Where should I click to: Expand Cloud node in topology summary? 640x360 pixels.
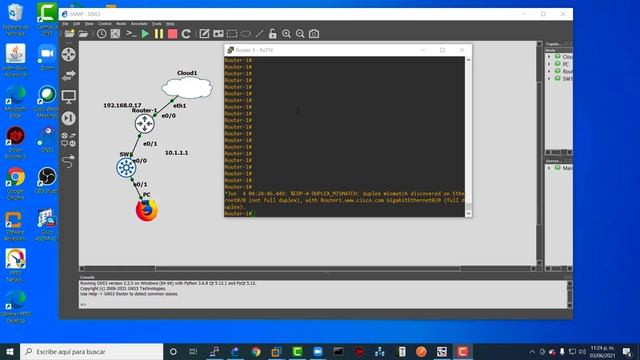[549, 57]
